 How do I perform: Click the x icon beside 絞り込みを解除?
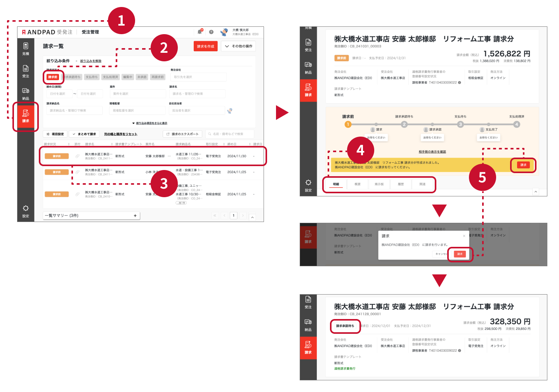(76, 61)
